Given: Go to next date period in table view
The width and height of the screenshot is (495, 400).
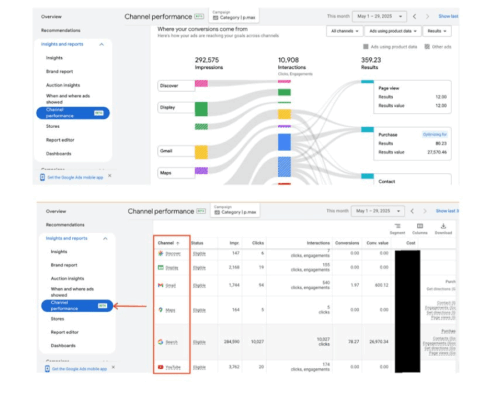Looking at the screenshot, I should [425, 211].
